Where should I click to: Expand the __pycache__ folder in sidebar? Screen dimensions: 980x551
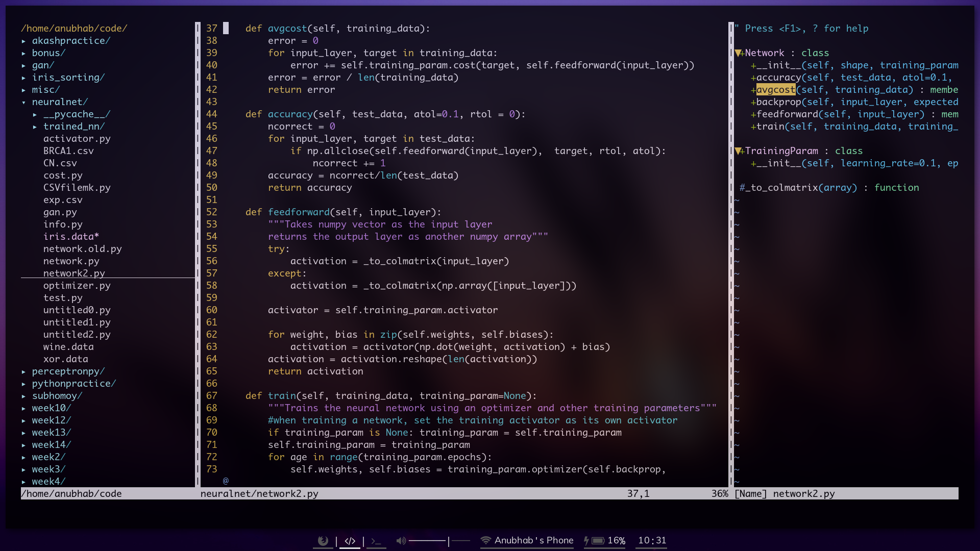pyautogui.click(x=36, y=114)
